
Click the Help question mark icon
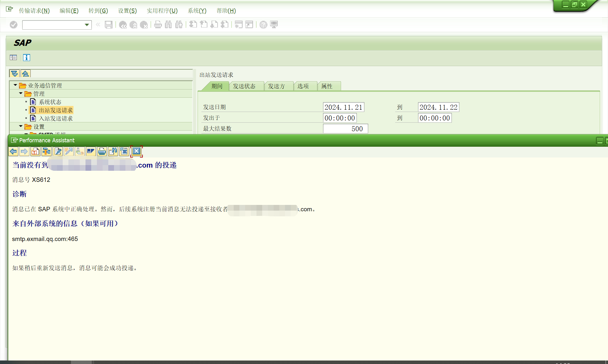click(x=263, y=25)
